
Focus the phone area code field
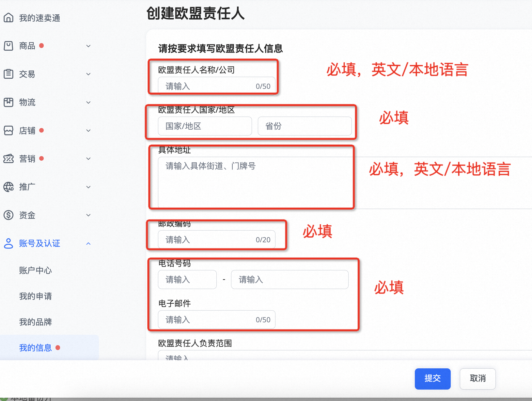pyautogui.click(x=187, y=280)
